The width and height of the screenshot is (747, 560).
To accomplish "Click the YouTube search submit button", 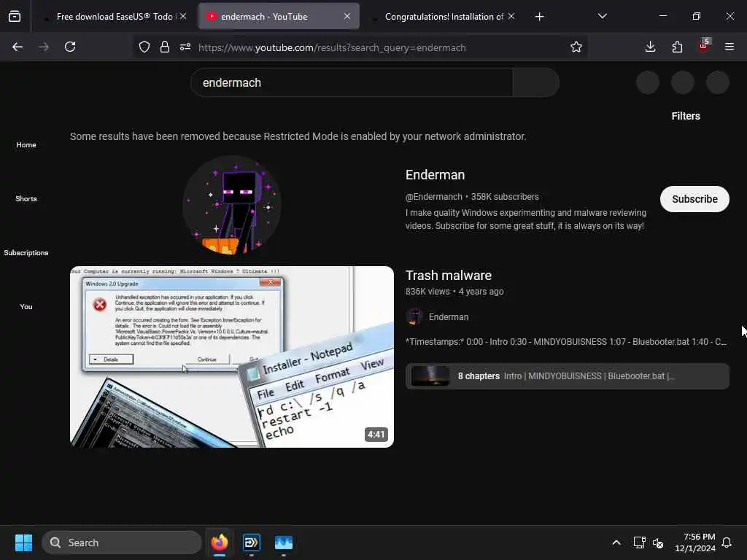I will pyautogui.click(x=535, y=82).
